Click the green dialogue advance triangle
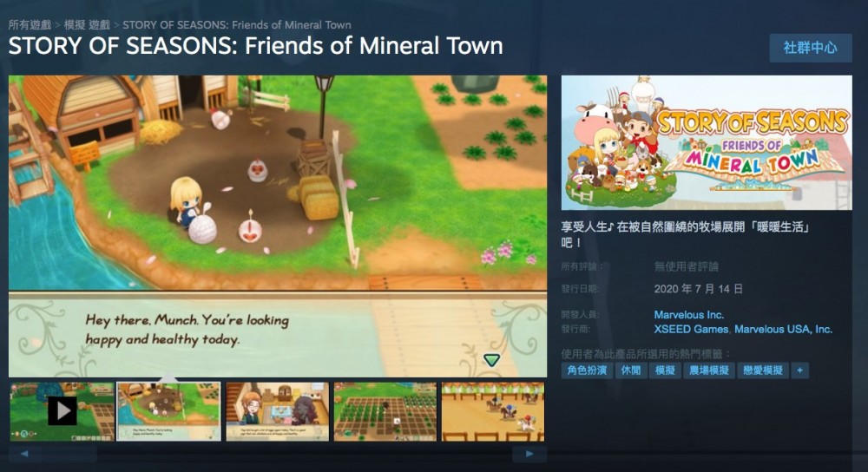This screenshot has width=868, height=472. point(491,360)
